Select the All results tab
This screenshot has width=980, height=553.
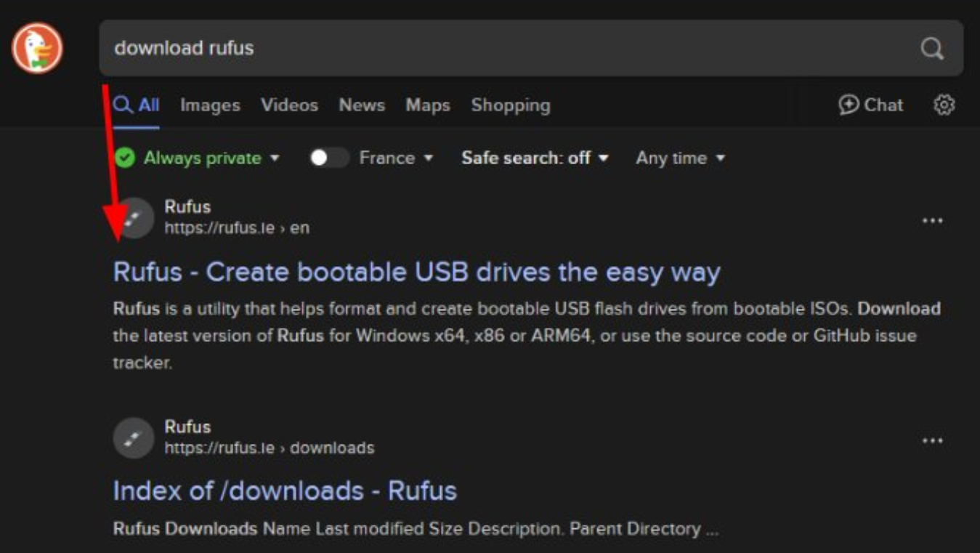click(x=136, y=105)
